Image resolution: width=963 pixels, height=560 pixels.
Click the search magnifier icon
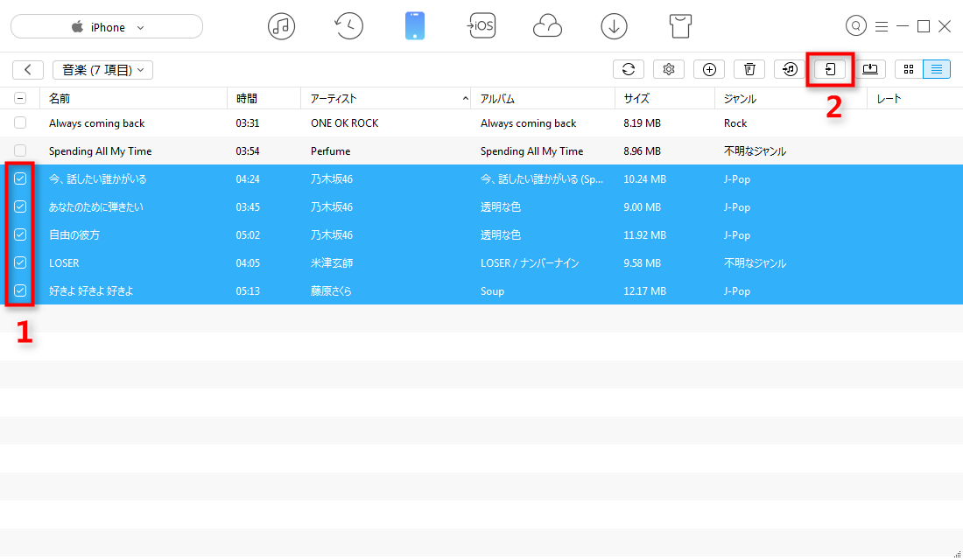tap(855, 25)
